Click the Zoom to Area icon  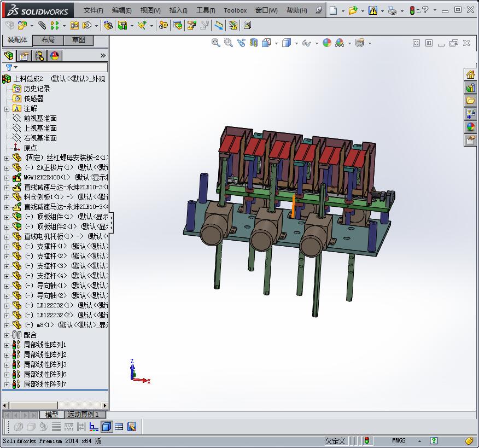coord(228,43)
